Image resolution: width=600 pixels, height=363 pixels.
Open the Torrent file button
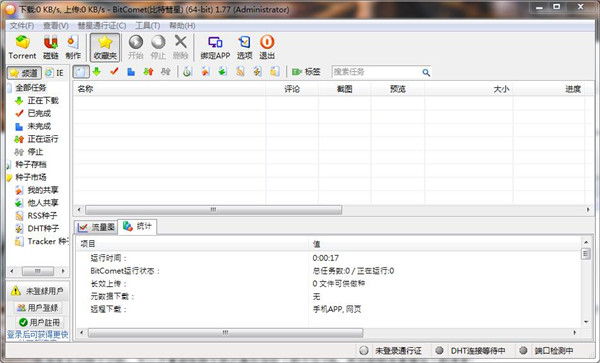coord(22,47)
